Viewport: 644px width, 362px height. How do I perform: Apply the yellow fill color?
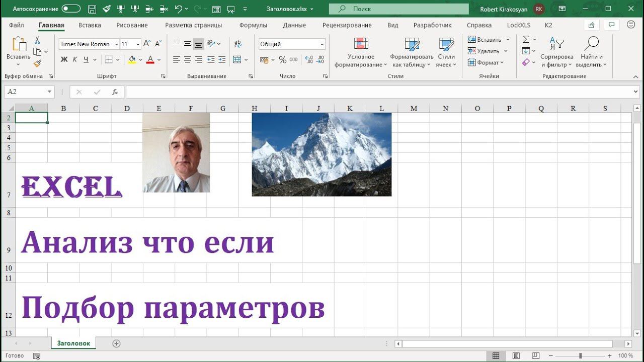coord(132,59)
